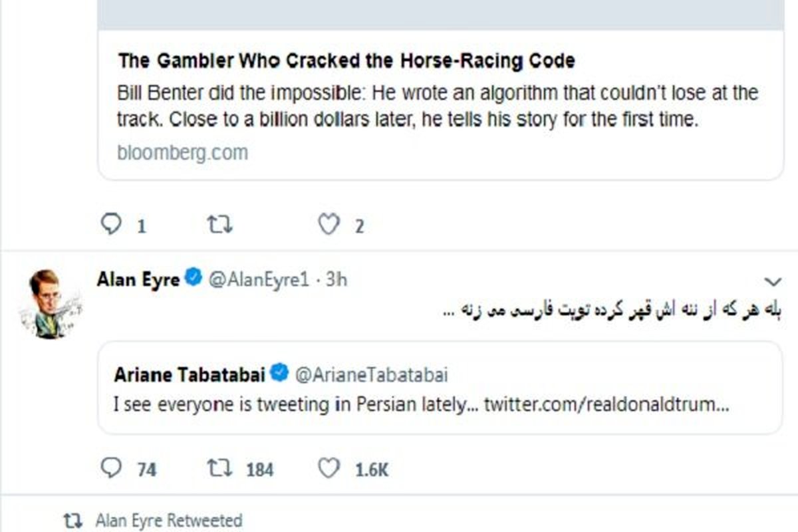This screenshot has width=798, height=532.
Task: Open 'The Gambler Who Cracked the Horse-Racing Code' headline
Action: point(346,61)
